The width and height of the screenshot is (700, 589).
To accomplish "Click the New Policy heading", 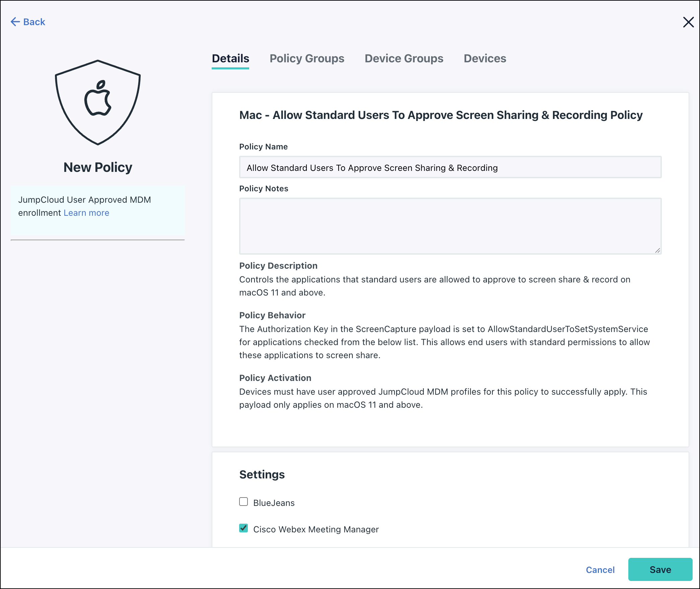I will 98,167.
